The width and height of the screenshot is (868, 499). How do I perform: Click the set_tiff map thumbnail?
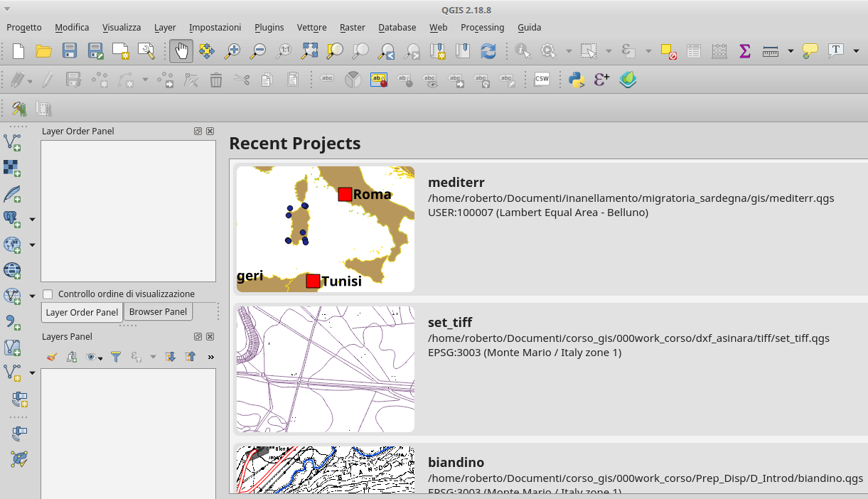[326, 369]
